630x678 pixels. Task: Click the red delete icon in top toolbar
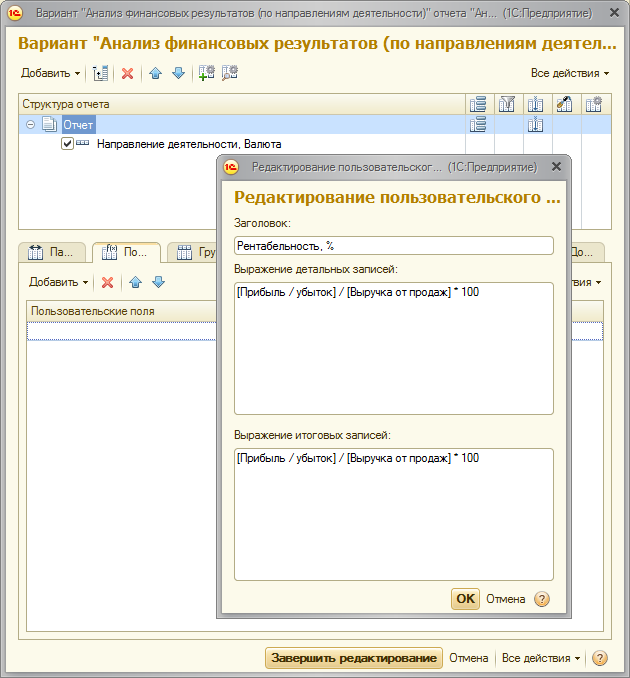pos(127,74)
